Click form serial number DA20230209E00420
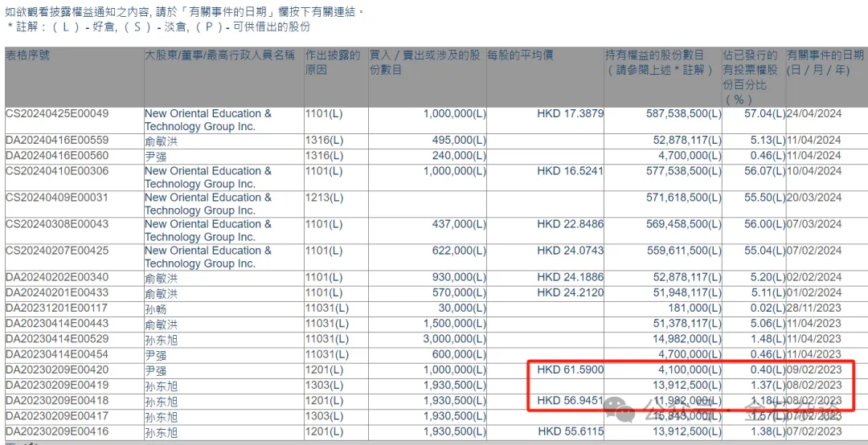 [57, 370]
